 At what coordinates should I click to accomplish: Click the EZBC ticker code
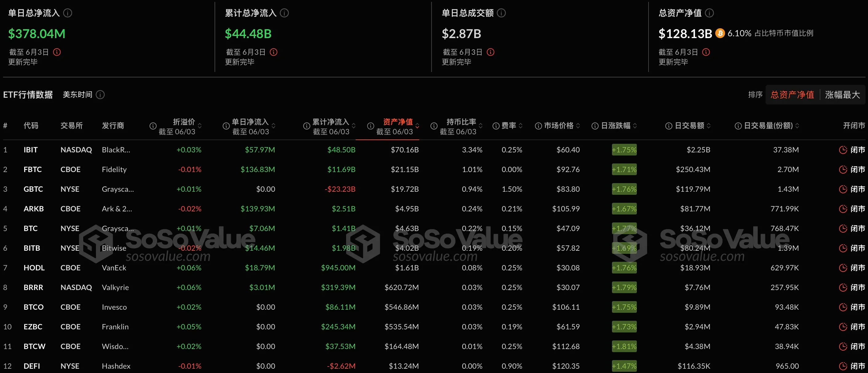click(33, 327)
